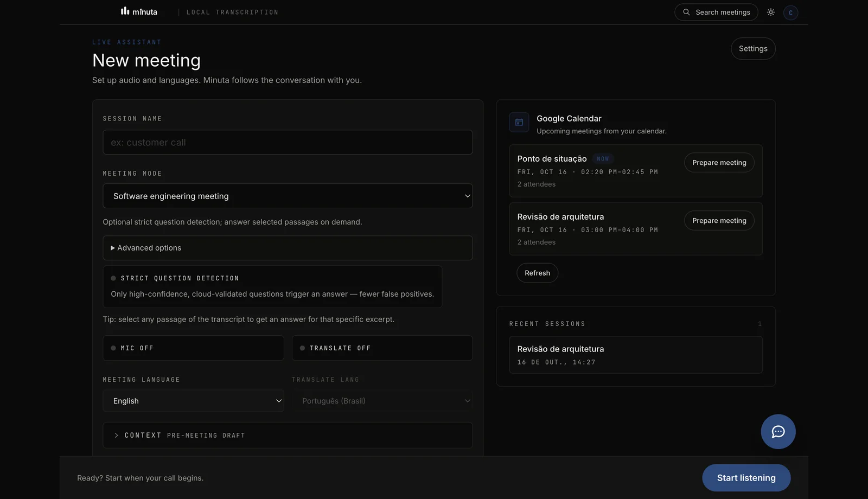This screenshot has height=499, width=868.
Task: Refresh the calendar meetings
Action: (x=537, y=273)
